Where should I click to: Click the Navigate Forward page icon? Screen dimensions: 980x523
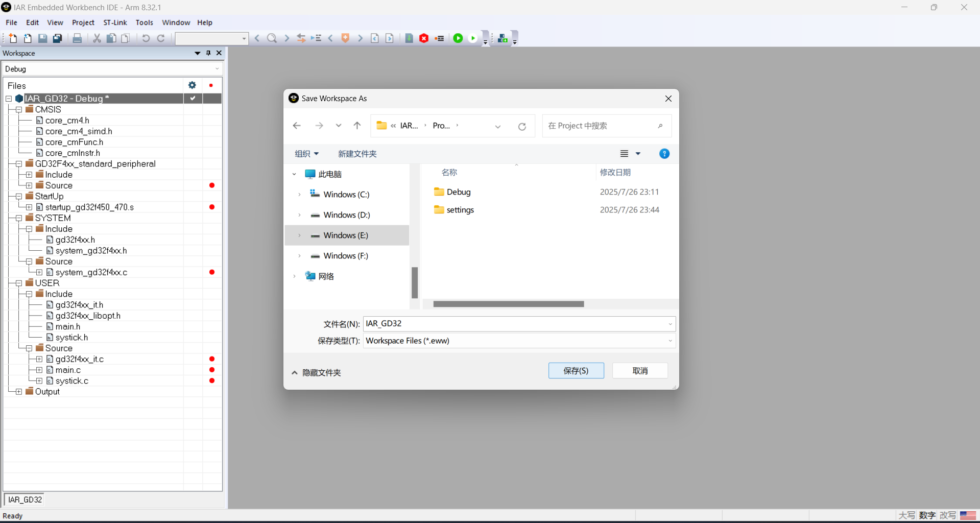point(390,38)
